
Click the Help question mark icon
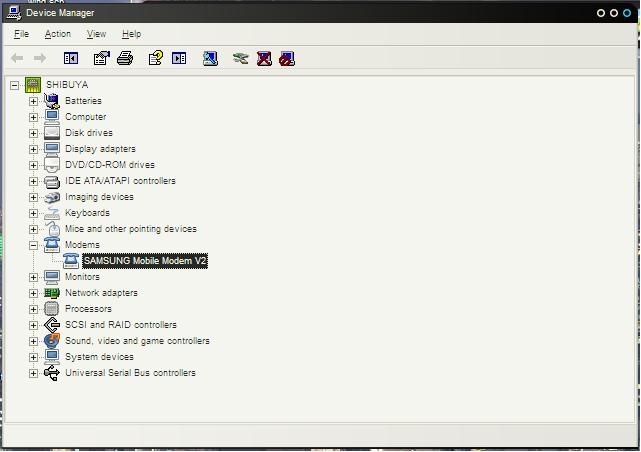[156, 58]
